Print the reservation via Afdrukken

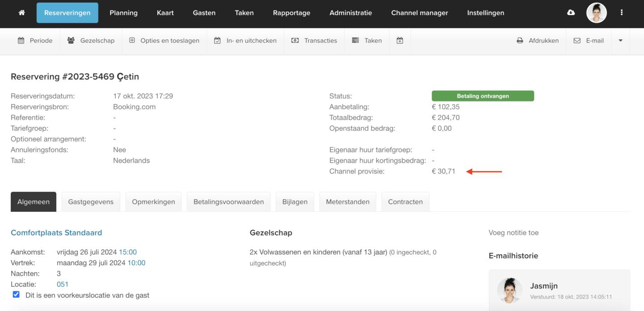pos(538,41)
